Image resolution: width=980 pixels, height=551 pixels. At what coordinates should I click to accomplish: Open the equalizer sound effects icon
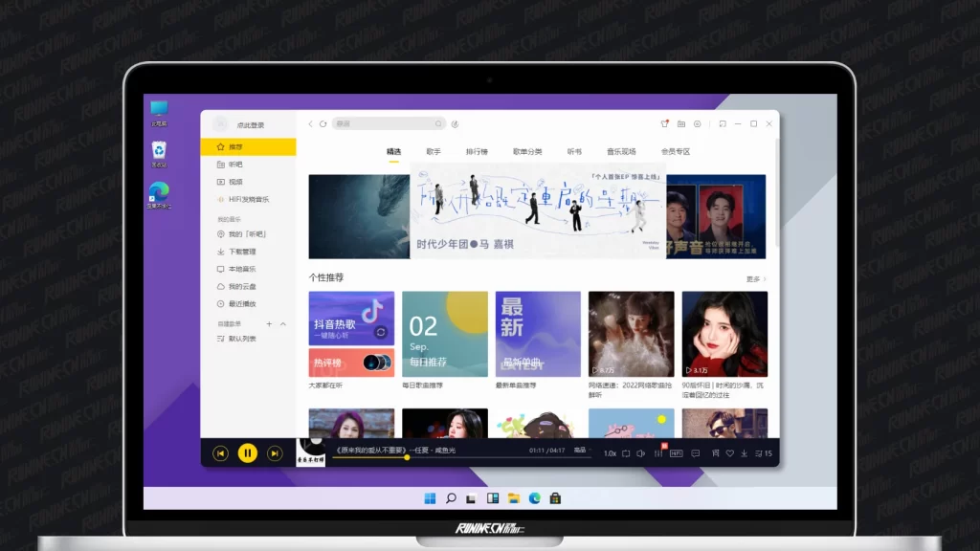[x=658, y=453]
